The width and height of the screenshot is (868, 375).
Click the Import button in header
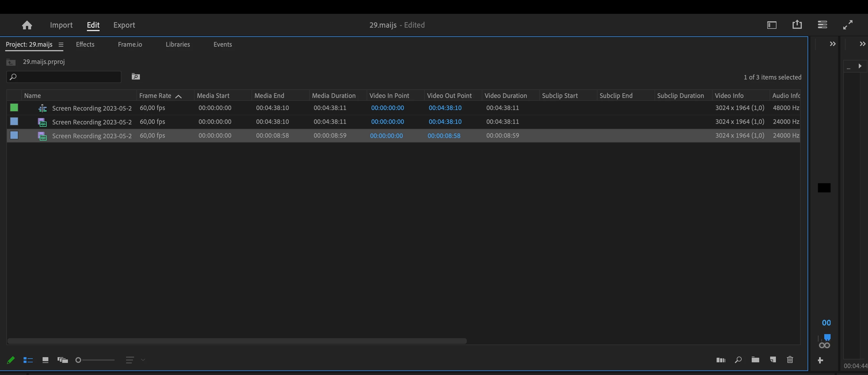click(x=61, y=25)
